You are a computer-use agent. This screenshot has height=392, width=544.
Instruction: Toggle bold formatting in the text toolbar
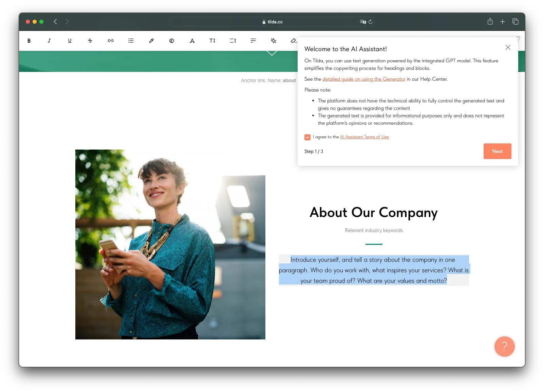tap(29, 41)
